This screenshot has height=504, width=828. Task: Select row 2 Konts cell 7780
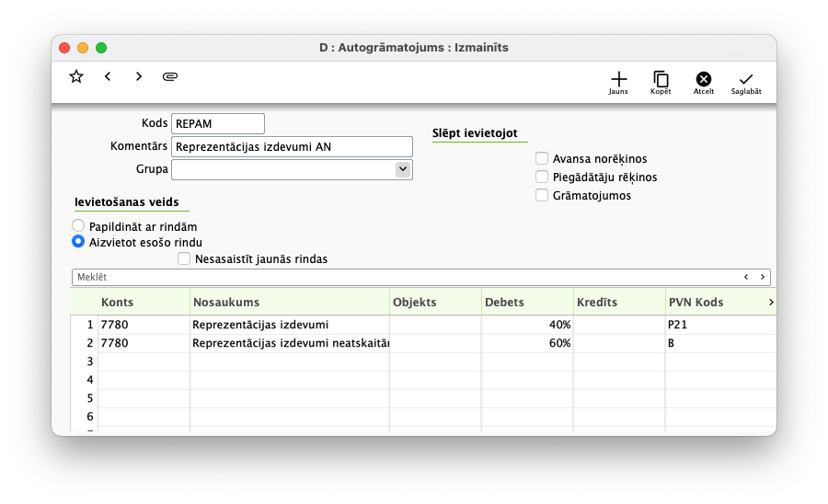tap(143, 343)
